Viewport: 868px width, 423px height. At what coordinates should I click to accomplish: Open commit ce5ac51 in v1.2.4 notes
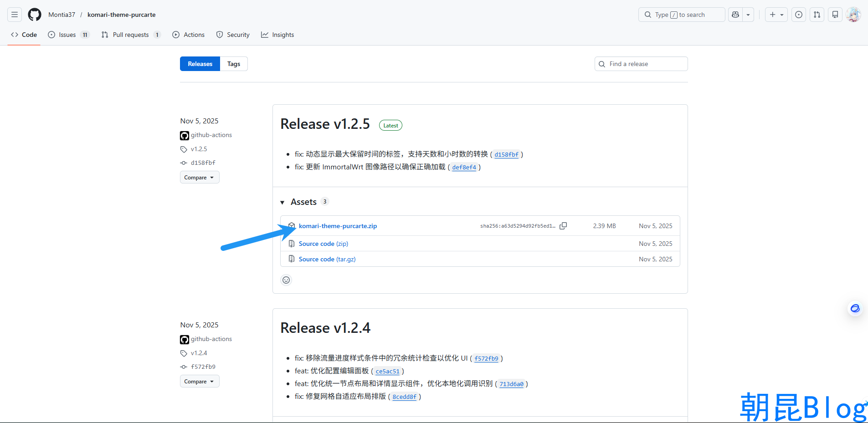(388, 371)
